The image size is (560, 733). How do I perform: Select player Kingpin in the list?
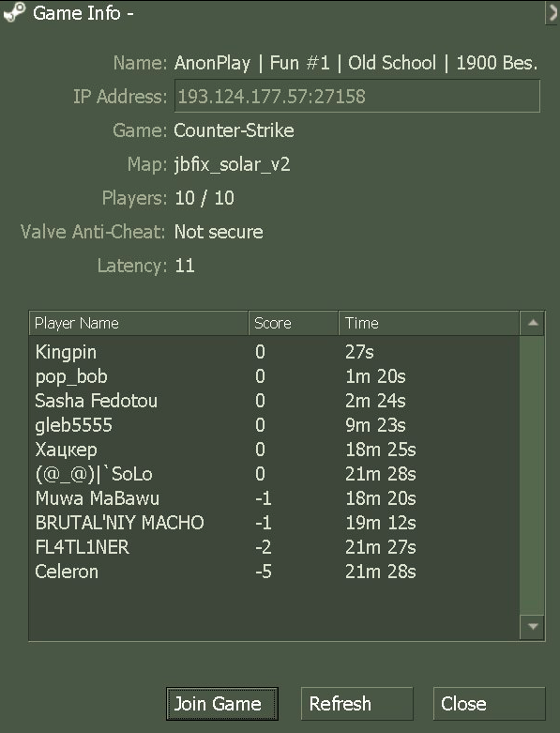click(x=274, y=352)
